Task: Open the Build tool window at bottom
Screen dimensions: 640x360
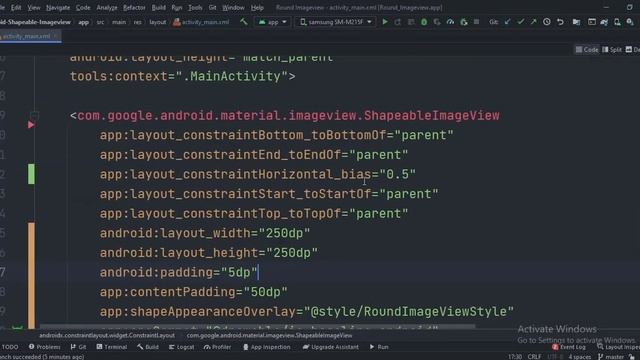Action: pyautogui.click(x=148, y=347)
